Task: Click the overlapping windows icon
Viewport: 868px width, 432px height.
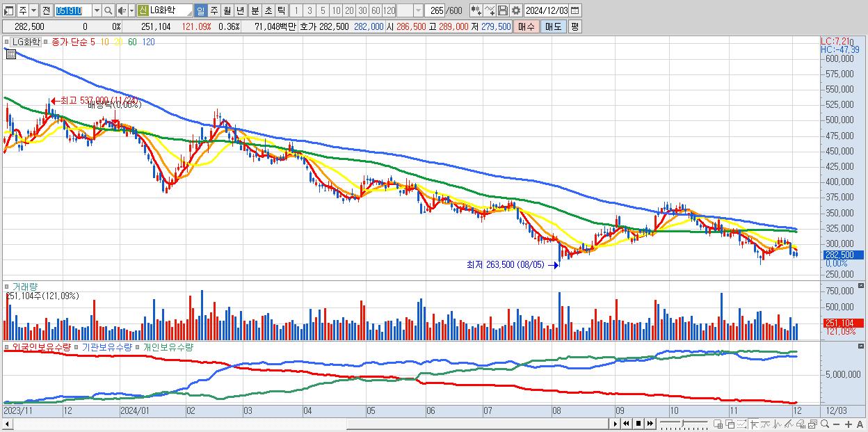Action: 730,424
